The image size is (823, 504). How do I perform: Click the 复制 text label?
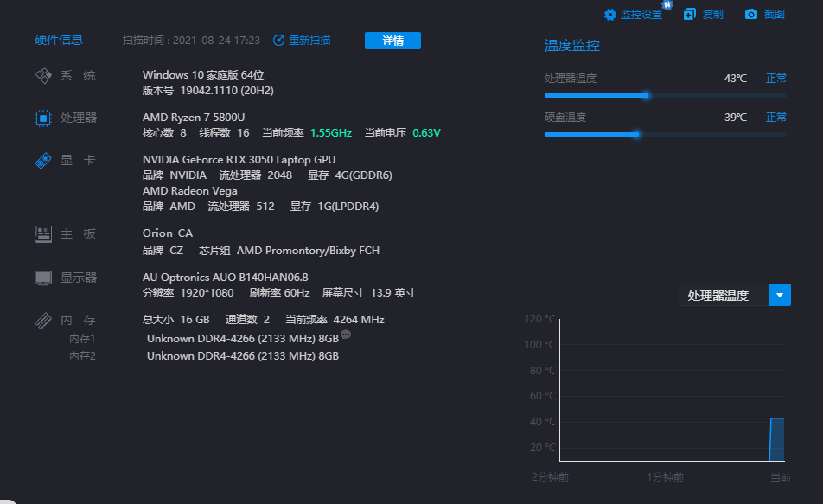(712, 15)
